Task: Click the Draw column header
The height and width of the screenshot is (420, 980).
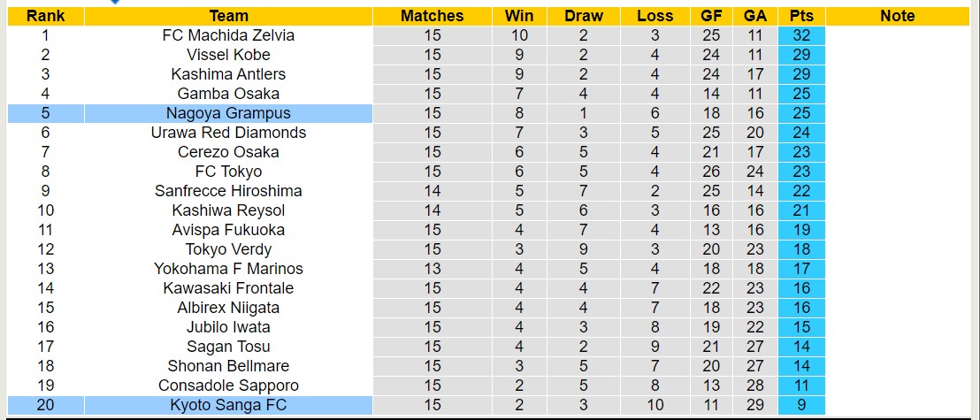Action: coord(584,16)
